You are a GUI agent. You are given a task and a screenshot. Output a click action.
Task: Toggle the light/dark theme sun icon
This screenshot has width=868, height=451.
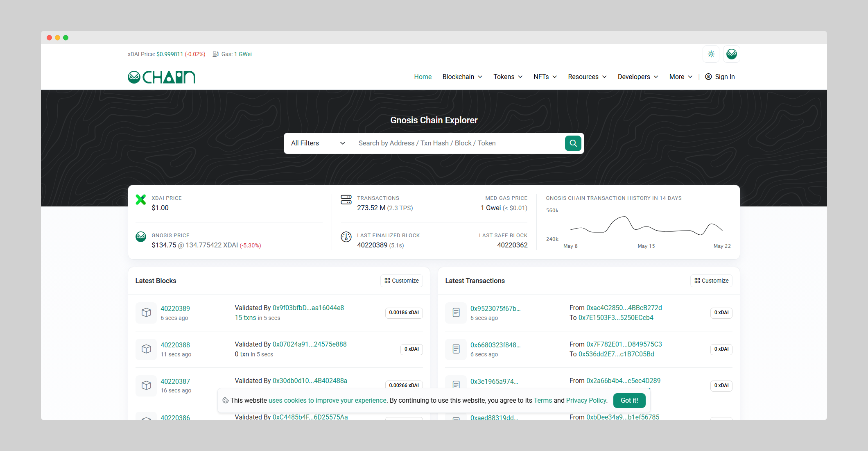coord(711,54)
